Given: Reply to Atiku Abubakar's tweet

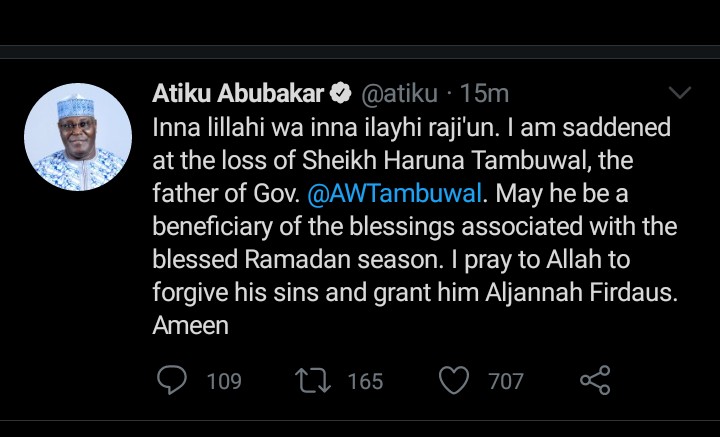Looking at the screenshot, I should coord(174,380).
